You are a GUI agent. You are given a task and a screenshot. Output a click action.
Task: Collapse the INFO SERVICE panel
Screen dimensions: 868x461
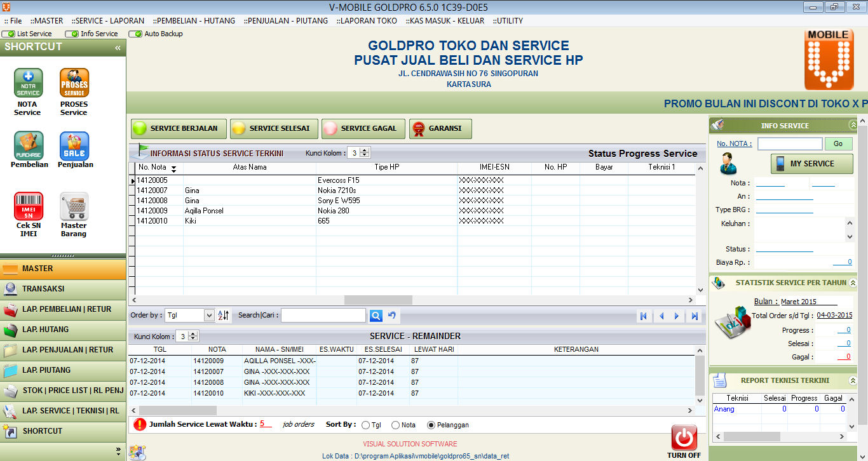click(x=853, y=125)
